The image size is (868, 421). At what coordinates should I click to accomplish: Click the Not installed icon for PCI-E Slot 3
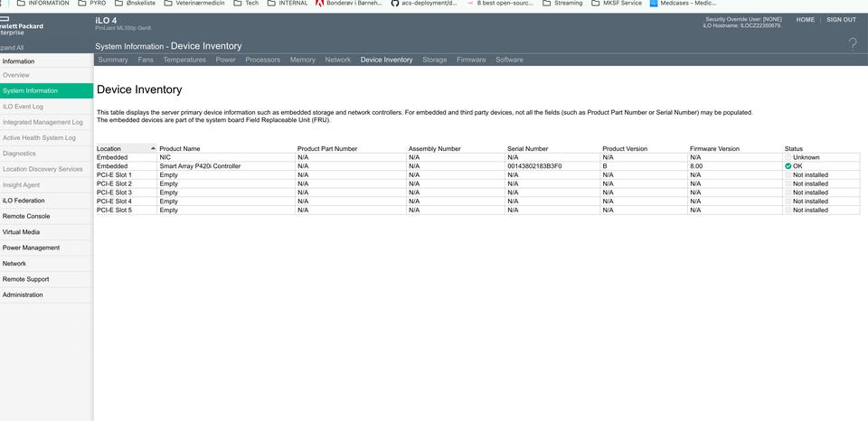tap(788, 192)
